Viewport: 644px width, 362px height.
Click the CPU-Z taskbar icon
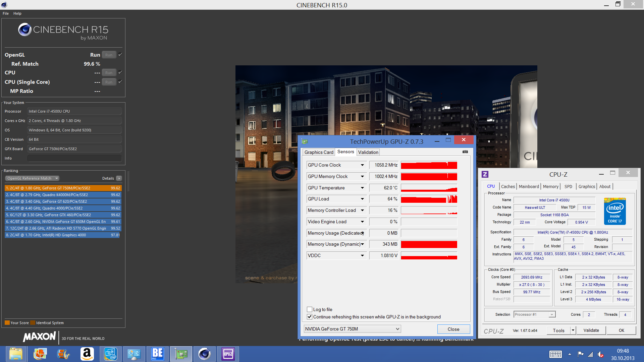pyautogui.click(x=228, y=354)
